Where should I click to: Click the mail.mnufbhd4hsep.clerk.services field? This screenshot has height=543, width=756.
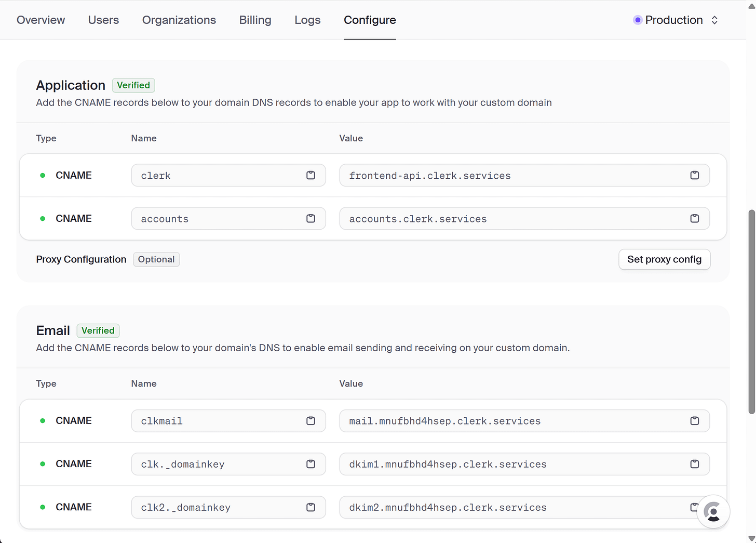[x=524, y=420]
